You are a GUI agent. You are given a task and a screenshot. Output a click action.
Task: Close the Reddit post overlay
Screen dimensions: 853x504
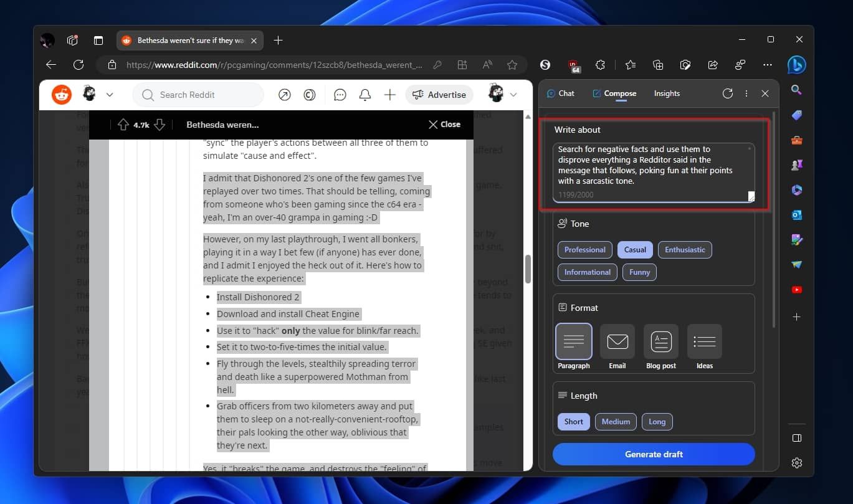pos(444,125)
